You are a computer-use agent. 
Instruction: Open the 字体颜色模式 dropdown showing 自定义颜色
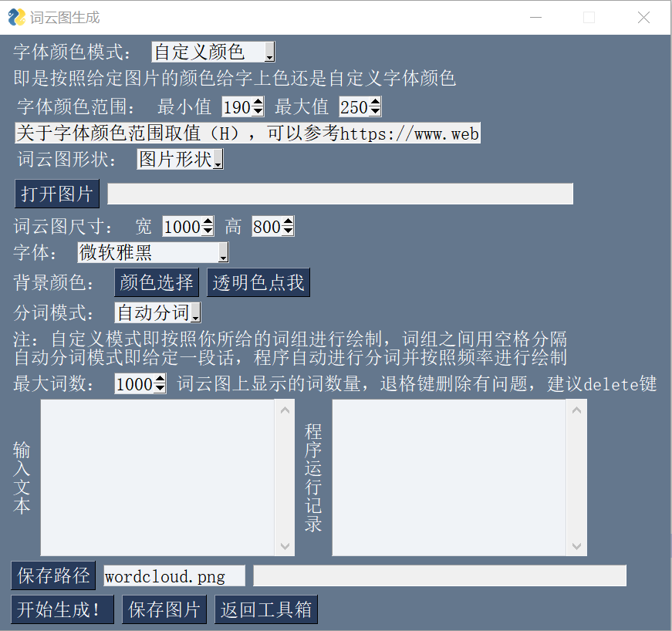pos(214,52)
